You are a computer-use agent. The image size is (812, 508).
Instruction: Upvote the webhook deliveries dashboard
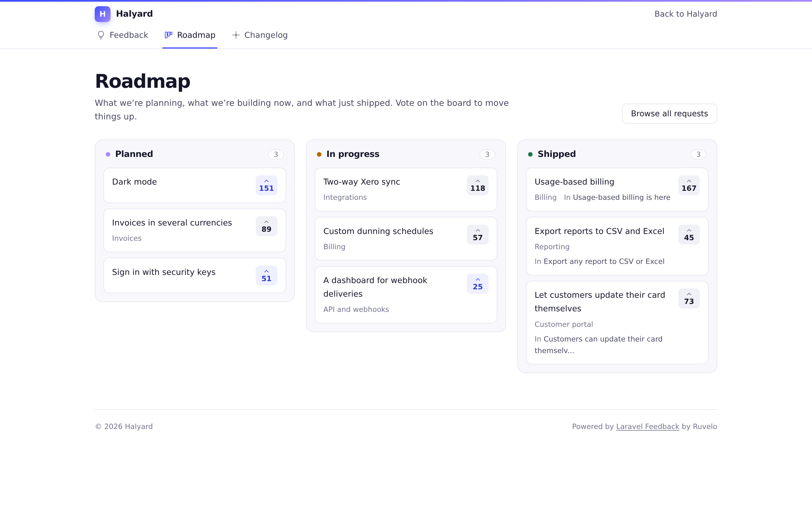[477, 284]
